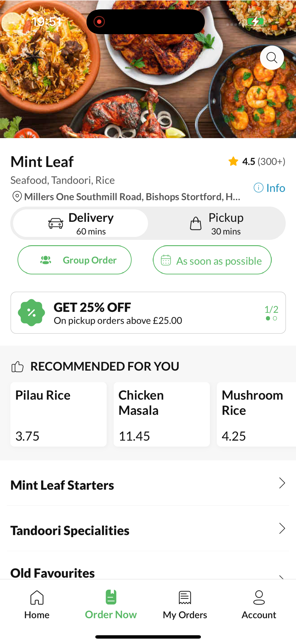
Task: Tap the Account profile icon
Action: pos(259,598)
